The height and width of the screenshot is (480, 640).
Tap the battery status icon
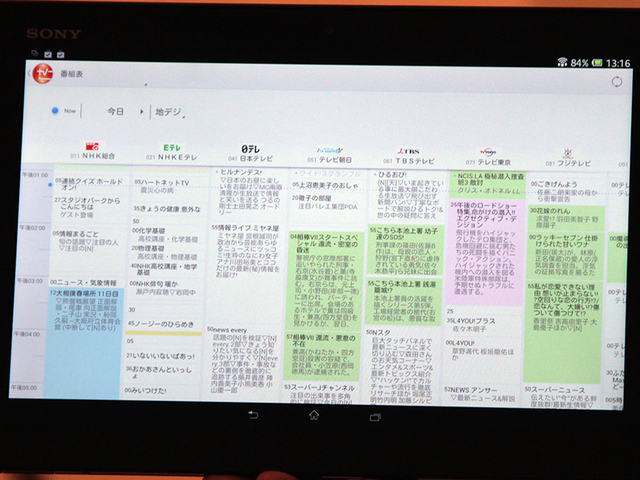coord(597,62)
